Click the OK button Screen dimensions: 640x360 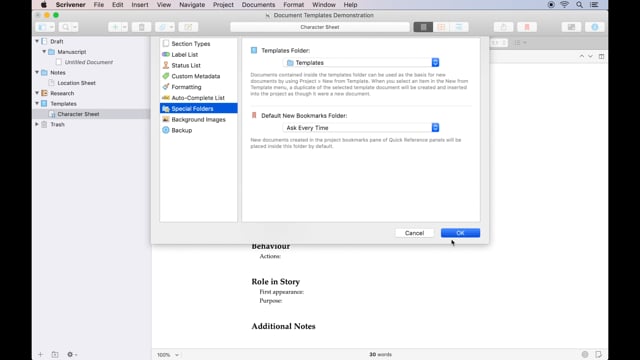460,233
